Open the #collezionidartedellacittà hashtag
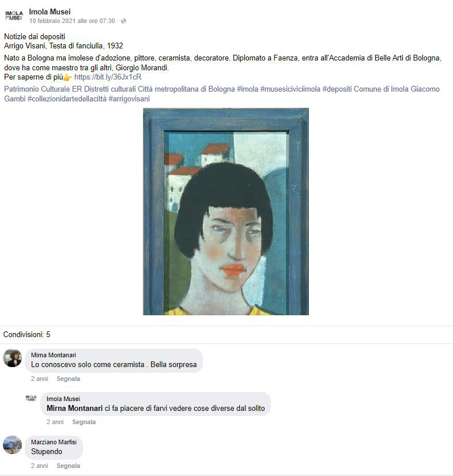The height and width of the screenshot is (476, 453). (67, 99)
